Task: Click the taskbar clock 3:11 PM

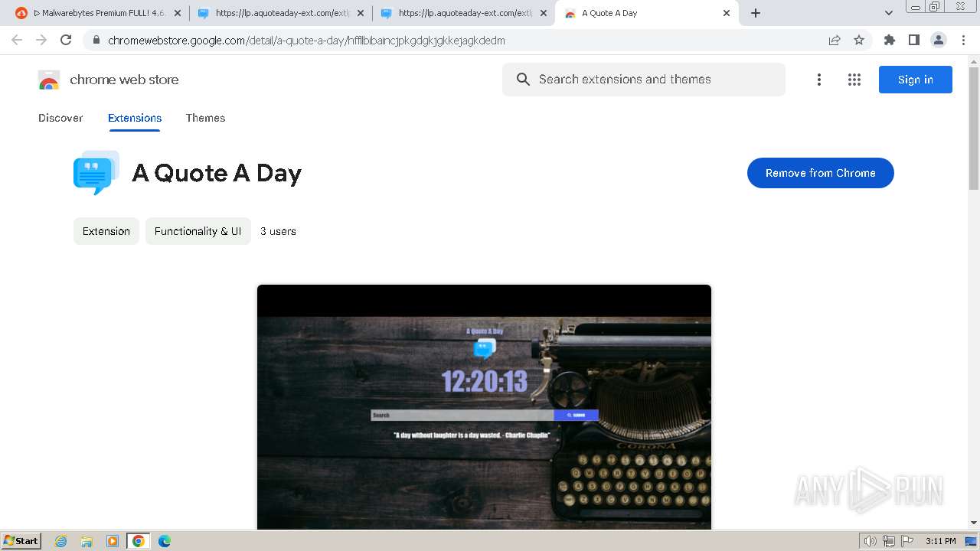Action: tap(940, 541)
